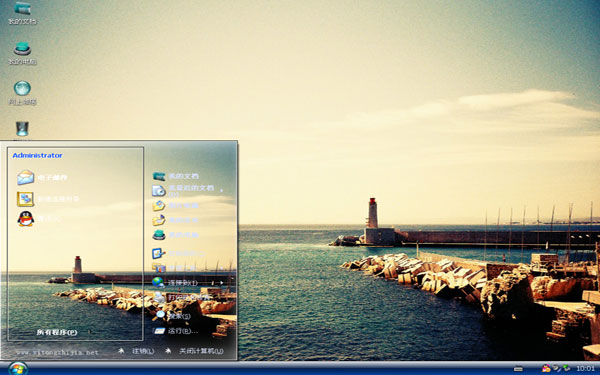Click the green safely-remove icon in tray
600x375 pixels.
[x=566, y=368]
